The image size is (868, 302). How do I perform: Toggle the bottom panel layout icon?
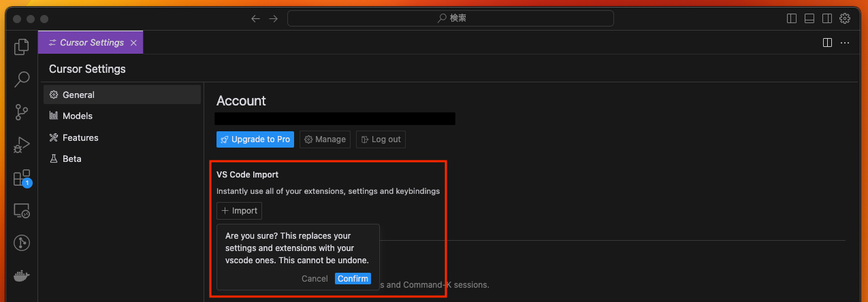point(809,18)
